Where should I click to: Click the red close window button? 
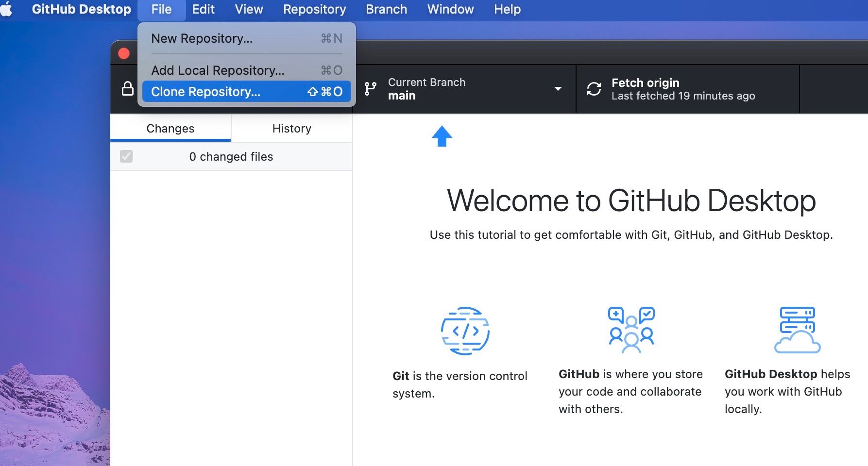124,53
